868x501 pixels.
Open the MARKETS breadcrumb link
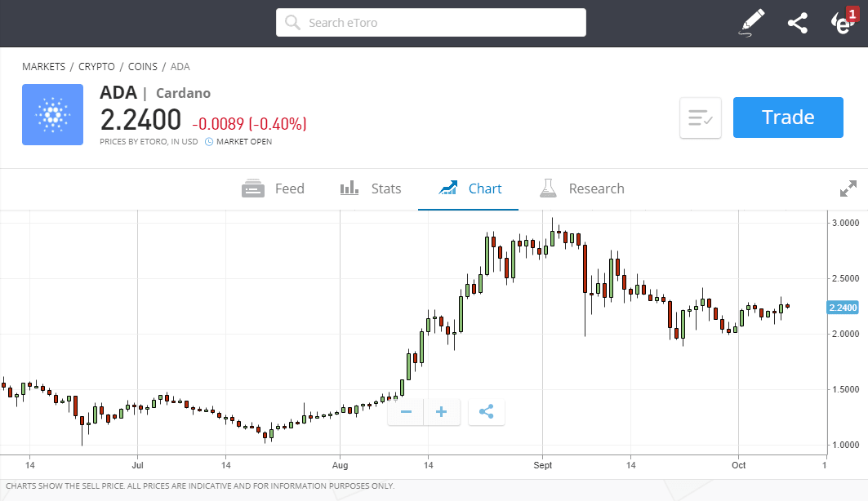(43, 66)
